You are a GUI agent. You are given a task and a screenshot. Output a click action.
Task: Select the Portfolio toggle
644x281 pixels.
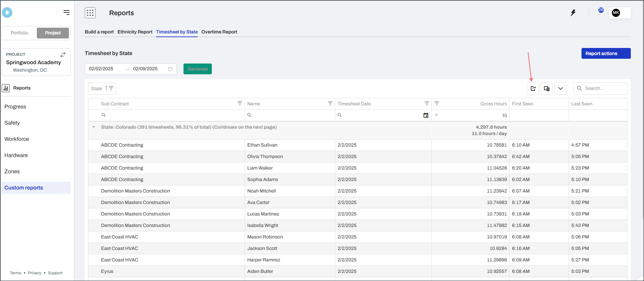click(19, 33)
